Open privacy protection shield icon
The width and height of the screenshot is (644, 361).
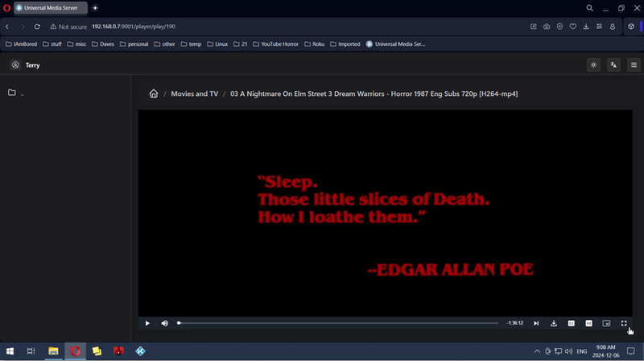559,27
